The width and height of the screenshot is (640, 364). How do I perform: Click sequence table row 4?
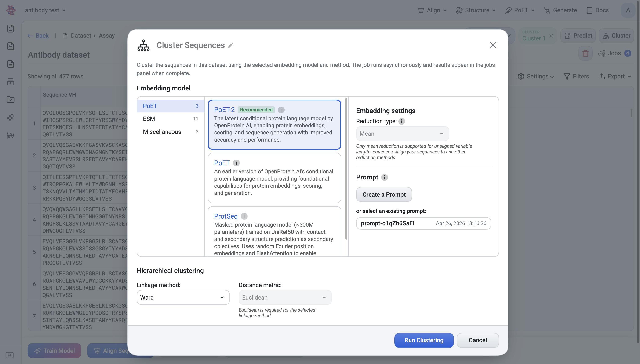click(x=78, y=220)
